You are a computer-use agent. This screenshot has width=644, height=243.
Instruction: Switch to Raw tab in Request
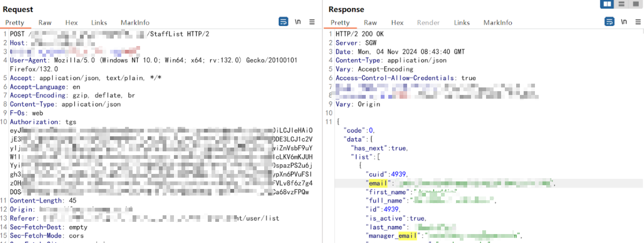[x=45, y=23]
